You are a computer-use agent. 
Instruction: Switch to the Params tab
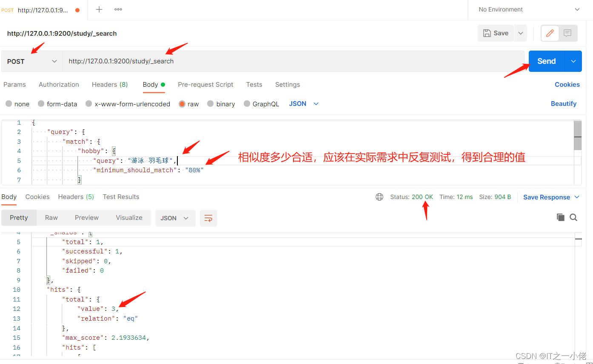point(15,85)
